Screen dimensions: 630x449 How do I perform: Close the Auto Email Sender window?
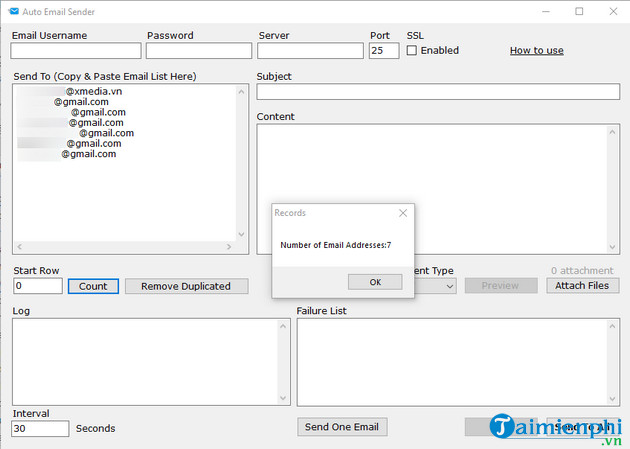613,12
